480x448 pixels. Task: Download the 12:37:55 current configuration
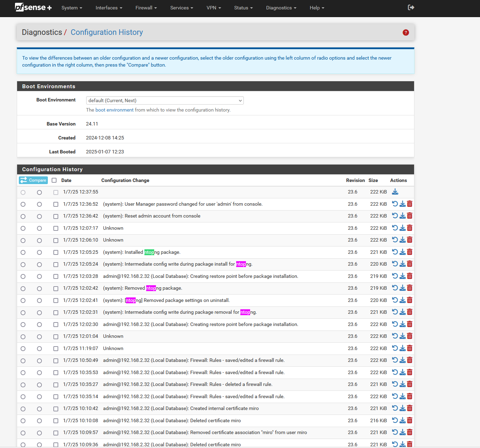pos(395,192)
